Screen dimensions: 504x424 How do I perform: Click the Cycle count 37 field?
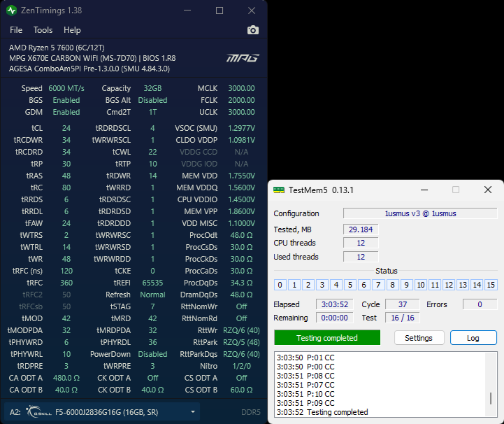pos(403,304)
